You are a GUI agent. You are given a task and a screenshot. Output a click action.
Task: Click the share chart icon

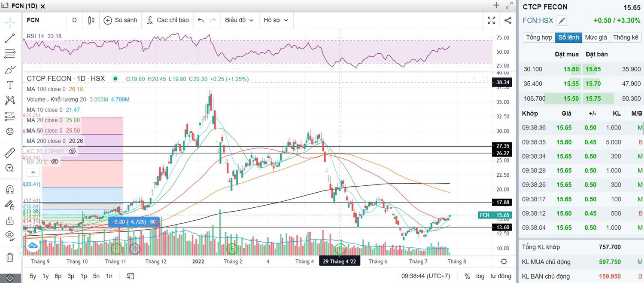pyautogui.click(x=507, y=20)
